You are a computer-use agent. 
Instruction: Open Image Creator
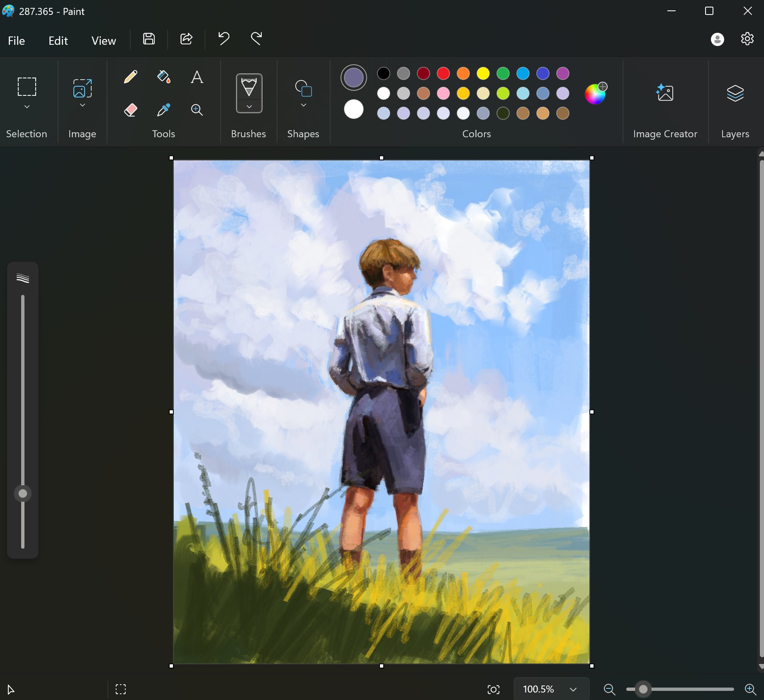[x=665, y=92]
